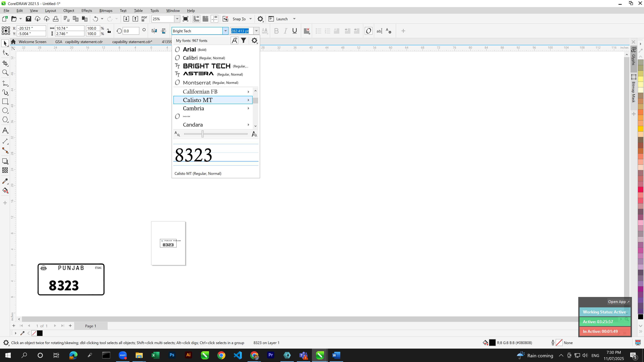
Task: Click the Full-screen preview icon
Action: click(185, 19)
